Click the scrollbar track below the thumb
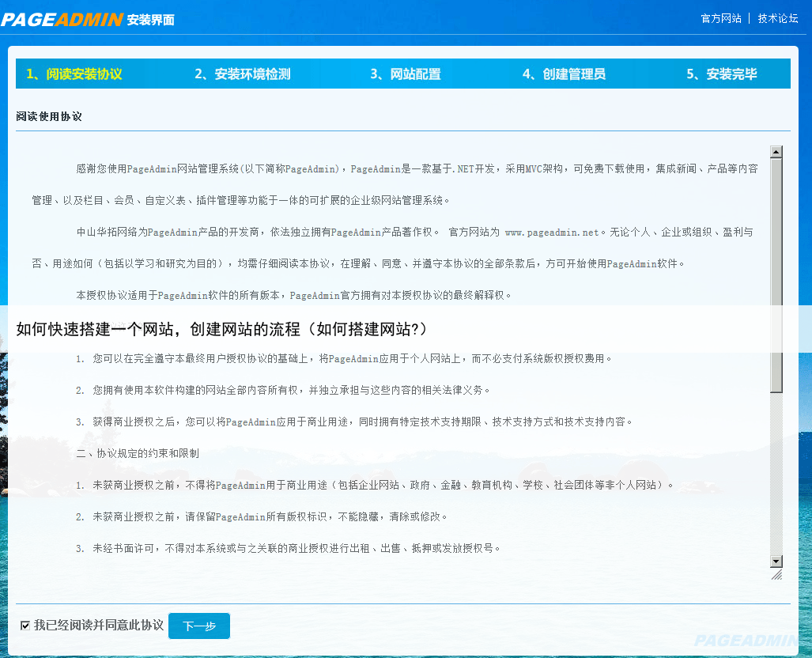Viewport: 812px width, 658px height. (776, 475)
